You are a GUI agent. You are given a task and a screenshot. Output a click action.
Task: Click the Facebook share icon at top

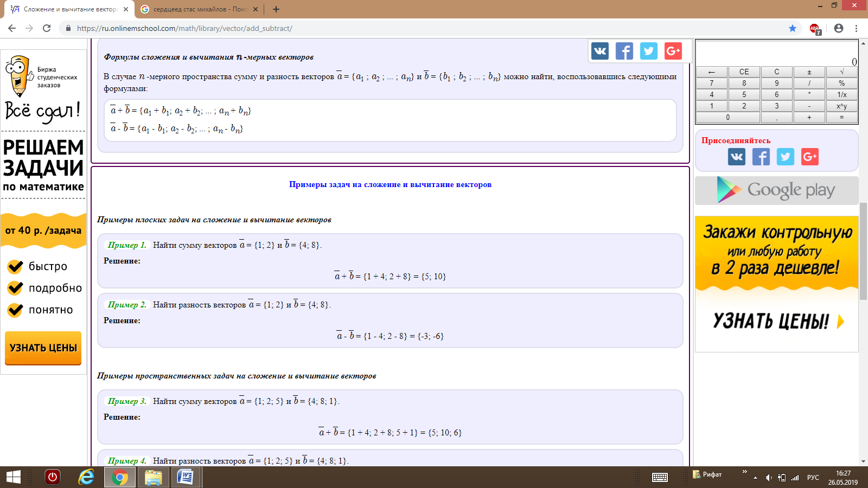[624, 51]
